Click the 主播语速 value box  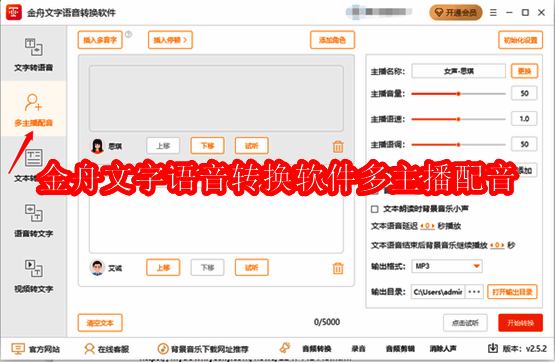click(524, 119)
